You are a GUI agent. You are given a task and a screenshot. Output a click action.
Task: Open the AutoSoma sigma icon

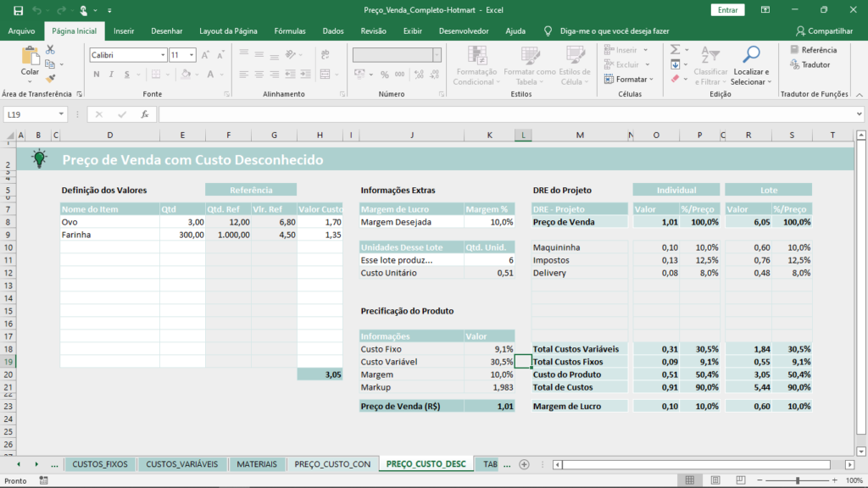tap(674, 49)
